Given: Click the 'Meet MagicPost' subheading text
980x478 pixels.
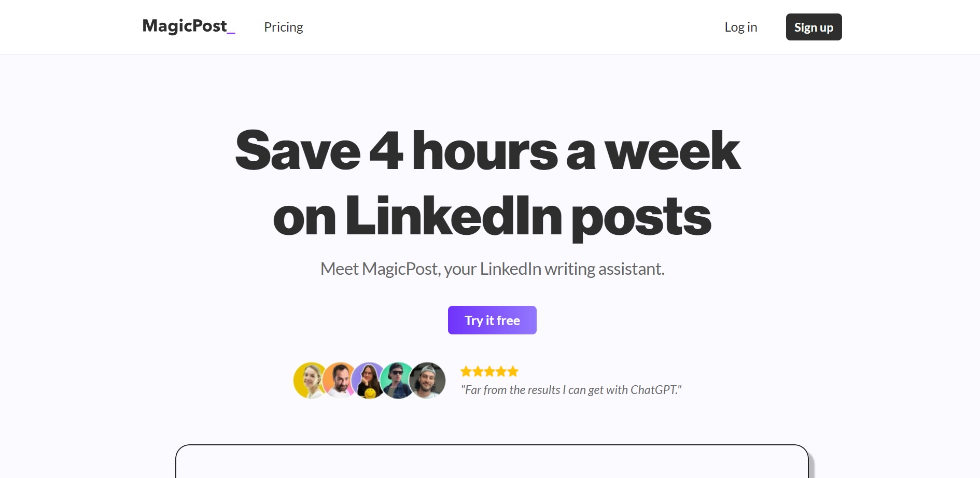Looking at the screenshot, I should coord(492,269).
